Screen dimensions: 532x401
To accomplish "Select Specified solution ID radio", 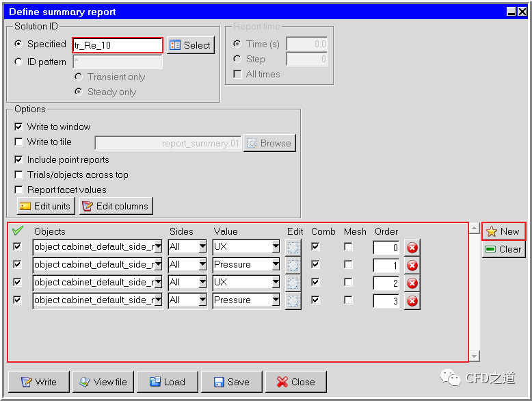I will coord(18,44).
